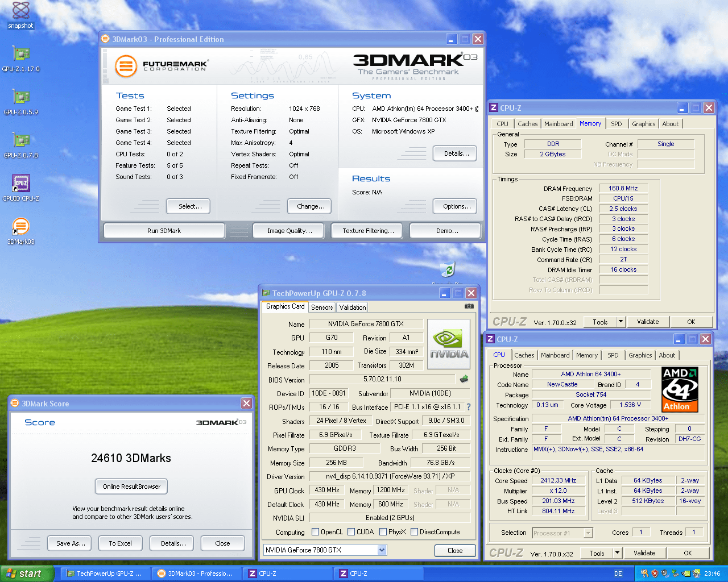Click the BIOS save chip icon in GPU-Z

[x=464, y=379]
